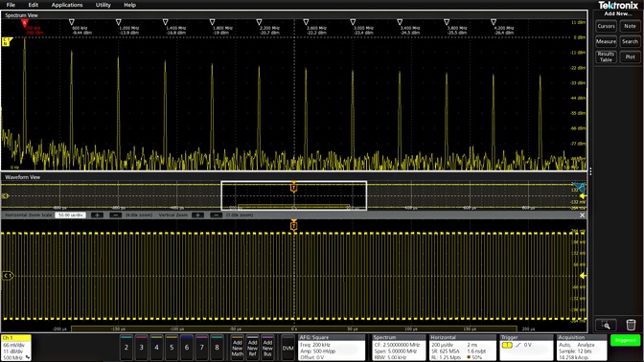Turn on channel 3
Image resolution: width=644 pixels, height=362 pixels.
141,348
